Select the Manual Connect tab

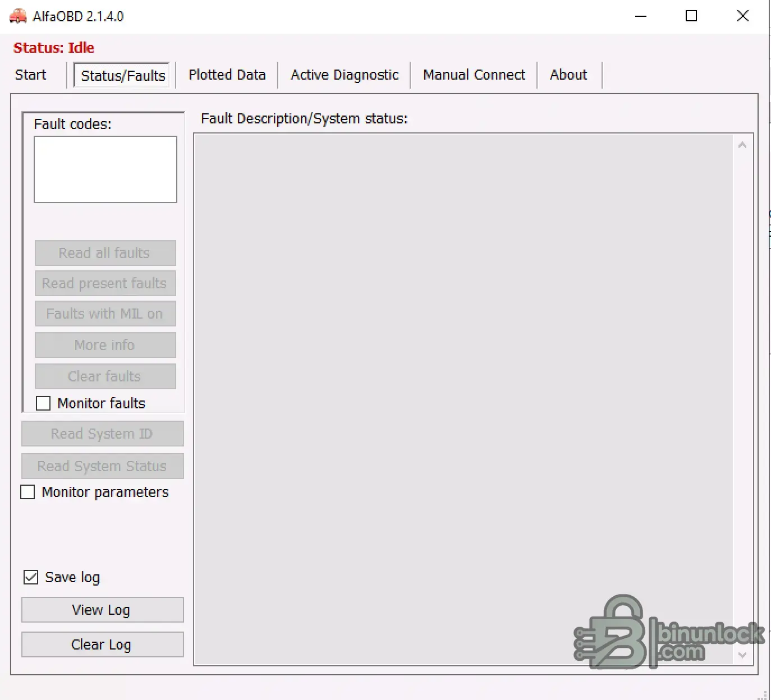474,75
